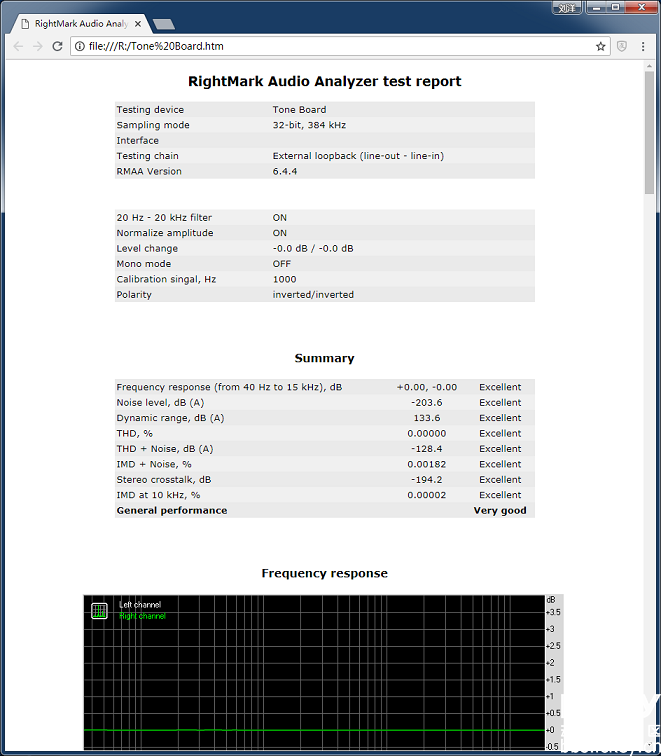The image size is (661, 756).
Task: Click the '20 Hz - 20 kHz filter' label
Action: point(164,217)
